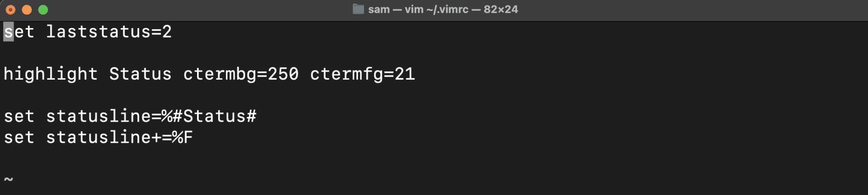Viewport: 868px width, 195px height.
Task: Click the word 'laststatus=2' on line one
Action: [109, 32]
